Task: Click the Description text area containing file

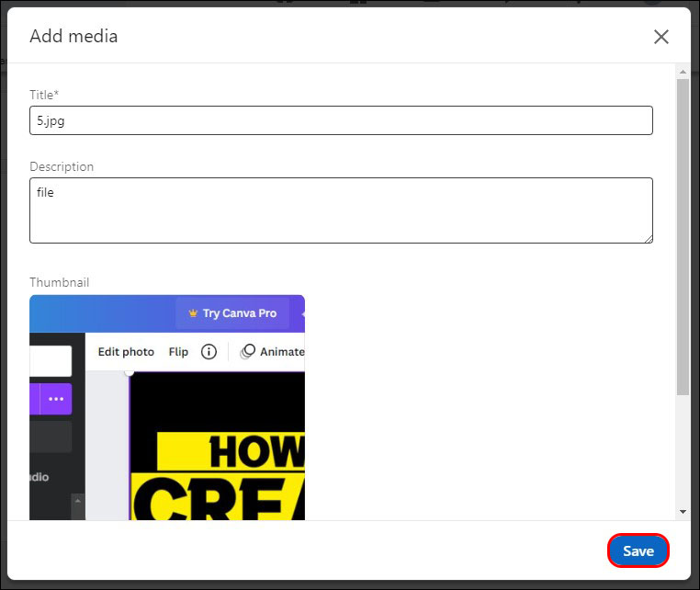Action: (x=341, y=210)
